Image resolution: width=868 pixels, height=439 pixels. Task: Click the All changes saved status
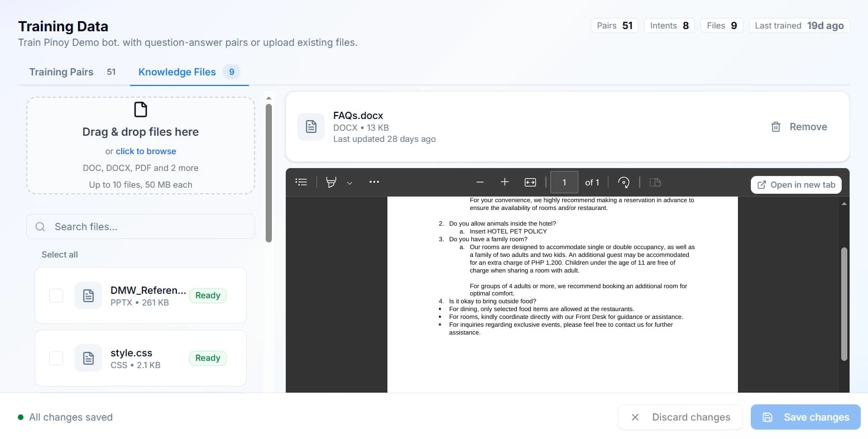coord(65,417)
